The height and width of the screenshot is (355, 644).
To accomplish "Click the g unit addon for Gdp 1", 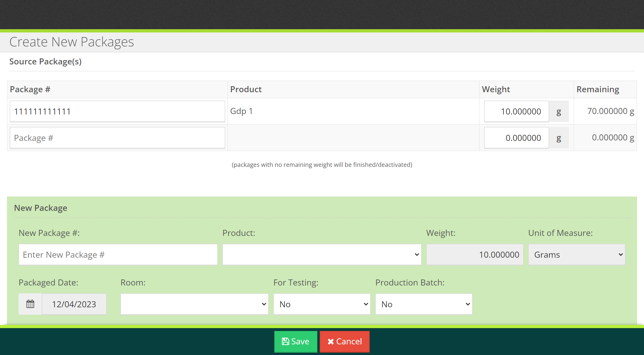I will click(x=559, y=111).
